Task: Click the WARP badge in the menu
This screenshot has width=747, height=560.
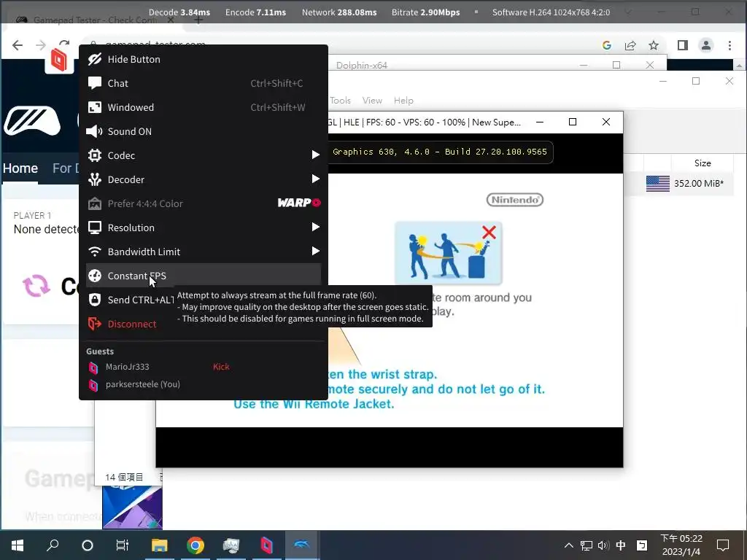Action: point(299,203)
